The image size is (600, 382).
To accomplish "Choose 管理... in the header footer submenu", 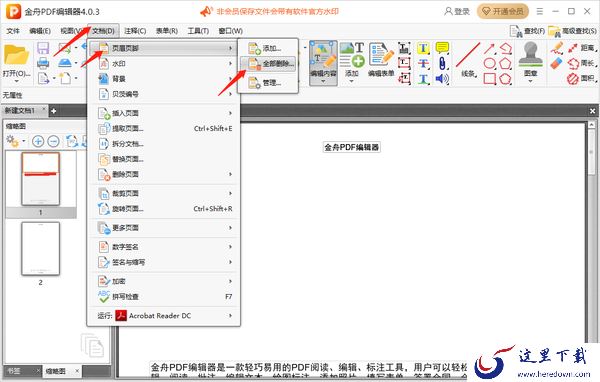I will tap(268, 83).
